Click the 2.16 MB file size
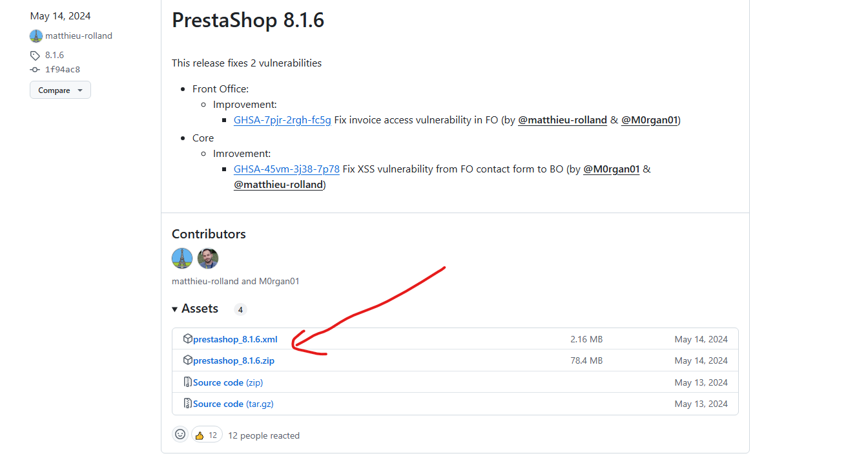Image resolution: width=868 pixels, height=458 pixels. 586,339
